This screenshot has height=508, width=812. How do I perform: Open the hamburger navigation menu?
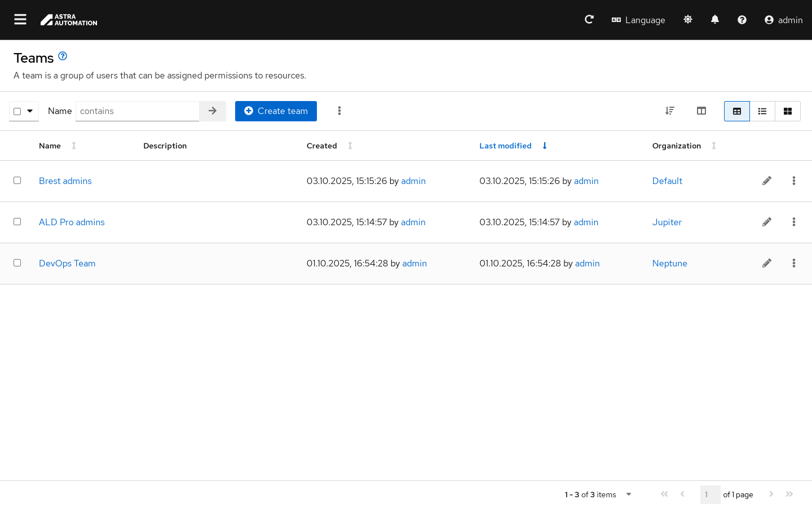click(x=20, y=20)
